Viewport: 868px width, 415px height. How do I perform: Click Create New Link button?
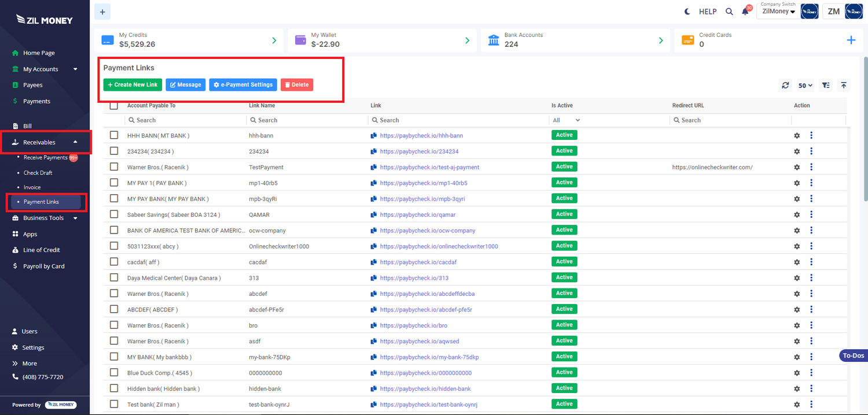pyautogui.click(x=133, y=85)
